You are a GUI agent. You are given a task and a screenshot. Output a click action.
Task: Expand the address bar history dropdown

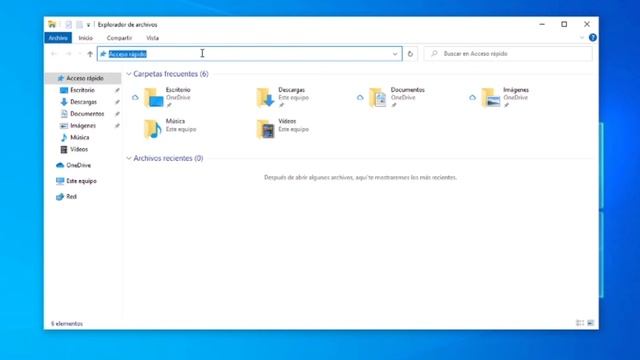point(395,54)
